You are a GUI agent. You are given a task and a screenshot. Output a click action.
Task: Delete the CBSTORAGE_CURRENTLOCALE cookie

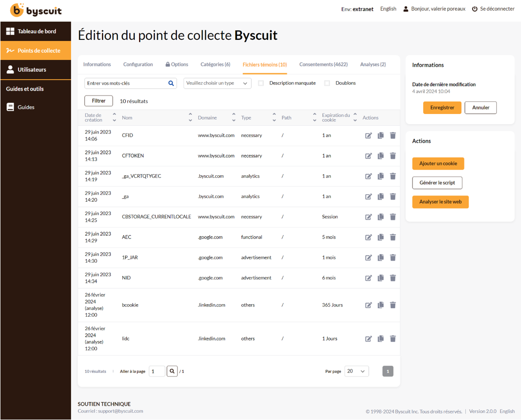(x=393, y=216)
